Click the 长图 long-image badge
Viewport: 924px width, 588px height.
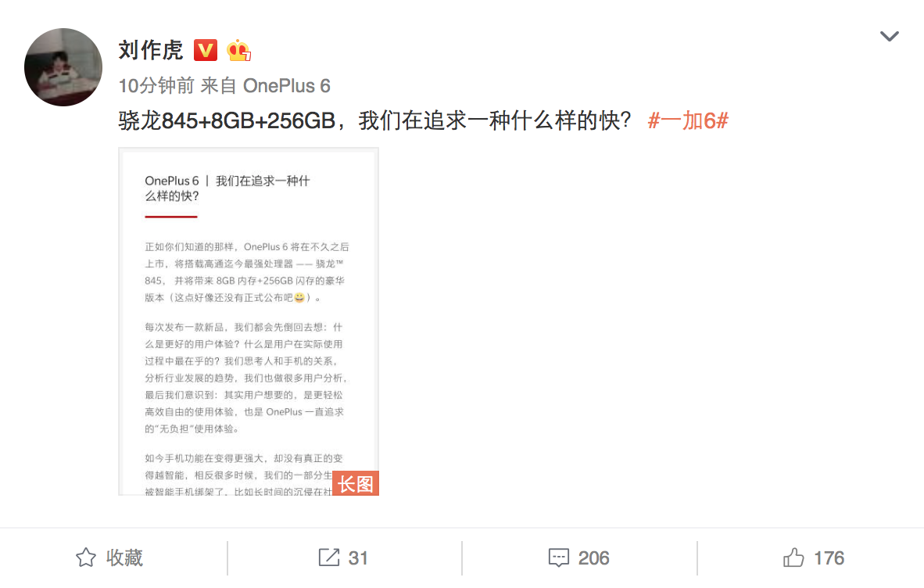coord(356,484)
